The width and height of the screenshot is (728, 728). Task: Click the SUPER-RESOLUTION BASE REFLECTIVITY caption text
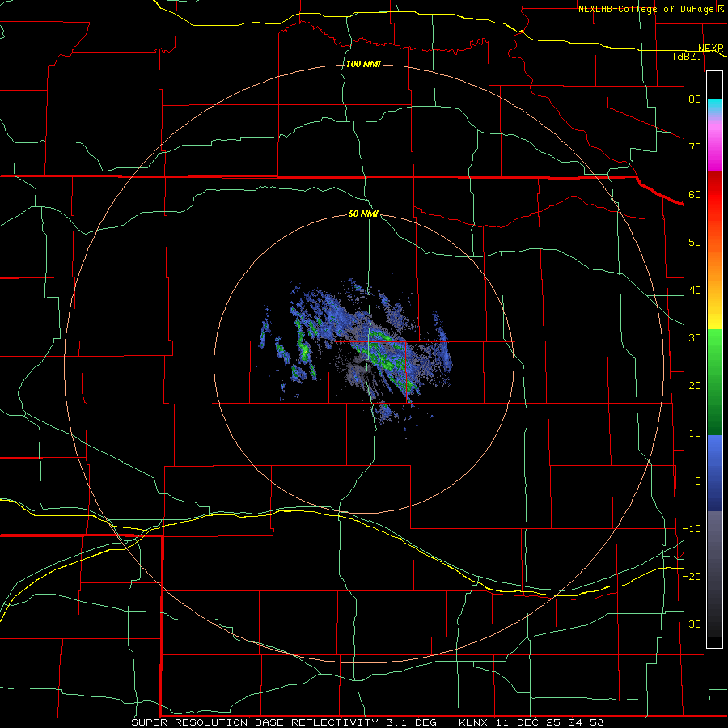[x=255, y=722]
